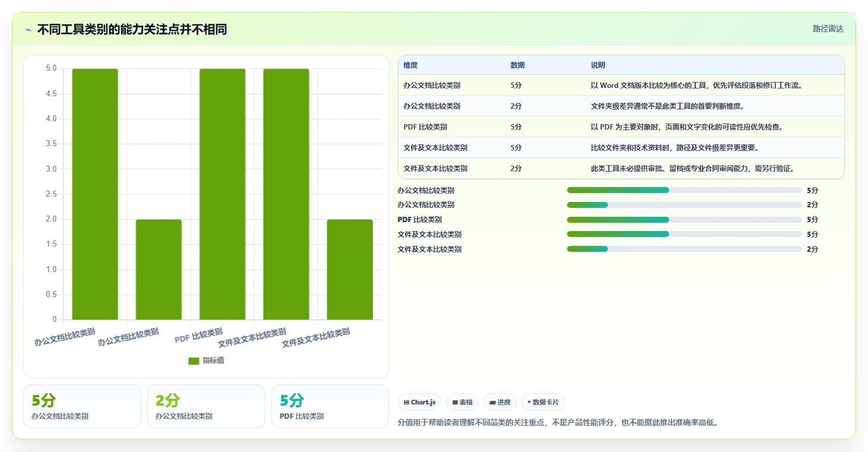Click the 办公文档比较类别 2分 progress bar
Screen dimensions: 868x452
pyautogui.click(x=685, y=205)
